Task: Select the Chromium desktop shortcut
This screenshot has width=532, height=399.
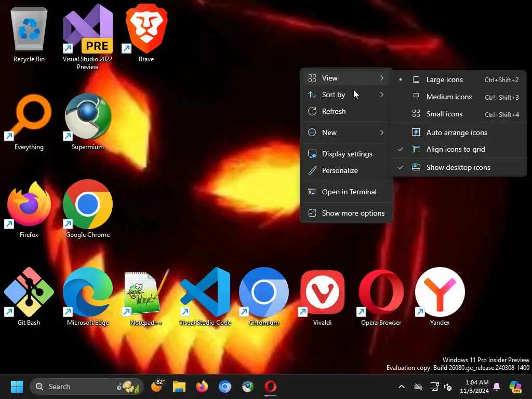Action: (x=263, y=297)
